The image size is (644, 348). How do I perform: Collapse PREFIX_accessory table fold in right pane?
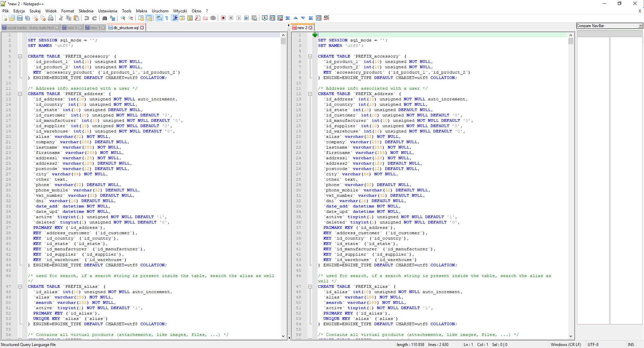tap(310, 56)
